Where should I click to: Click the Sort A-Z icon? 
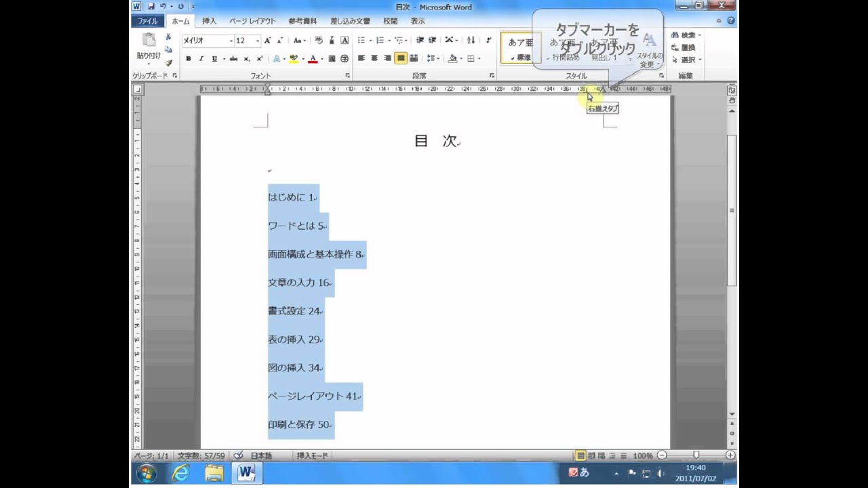(x=471, y=41)
